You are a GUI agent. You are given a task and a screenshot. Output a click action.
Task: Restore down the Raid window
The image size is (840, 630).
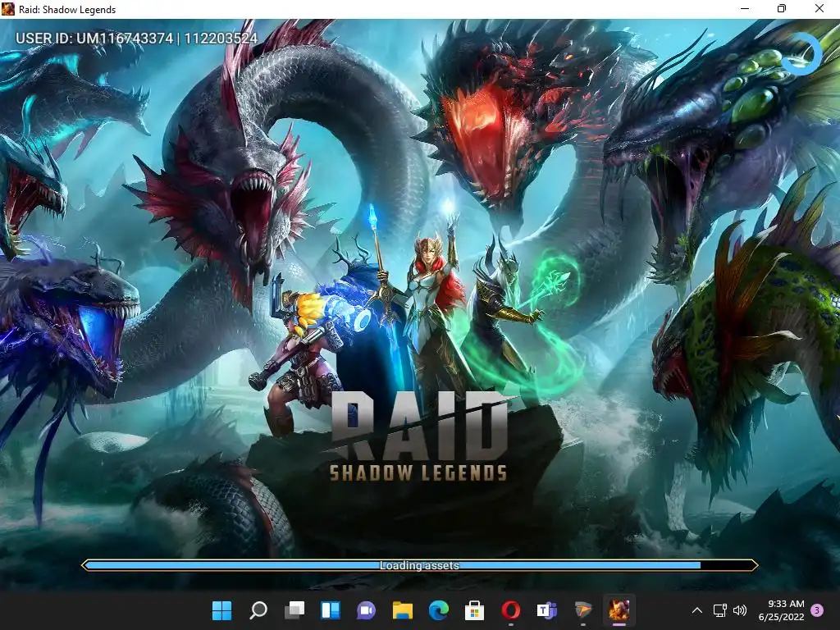click(782, 8)
